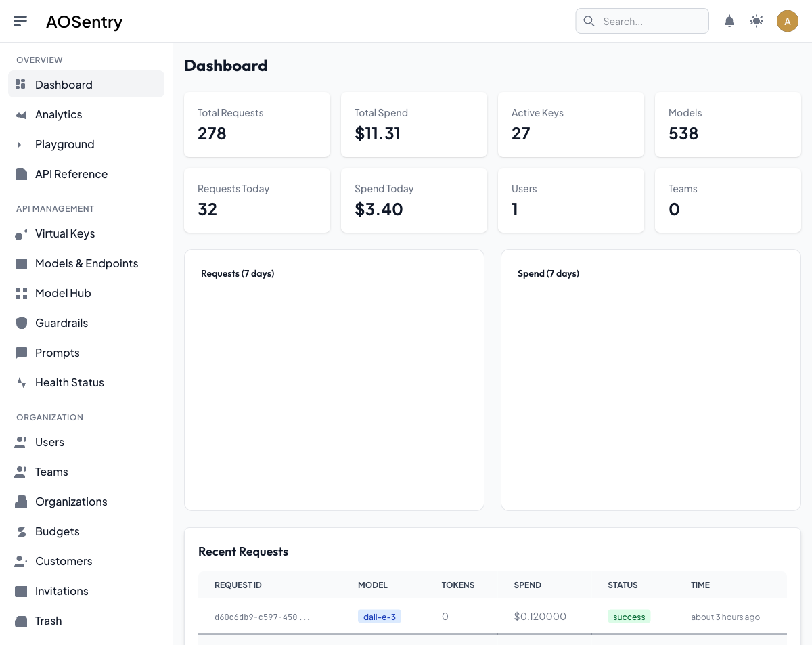
Task: Open the Budgets page
Action: pyautogui.click(x=57, y=531)
